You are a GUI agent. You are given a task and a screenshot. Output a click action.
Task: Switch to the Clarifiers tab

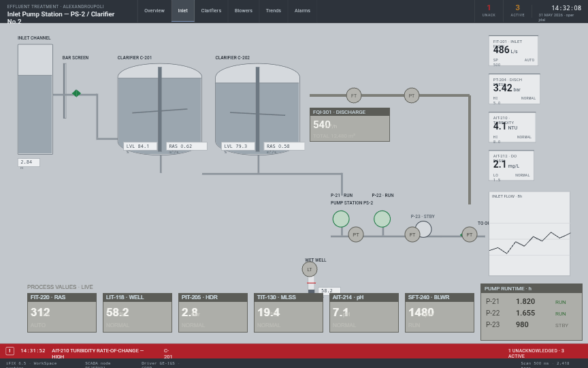pyautogui.click(x=211, y=11)
